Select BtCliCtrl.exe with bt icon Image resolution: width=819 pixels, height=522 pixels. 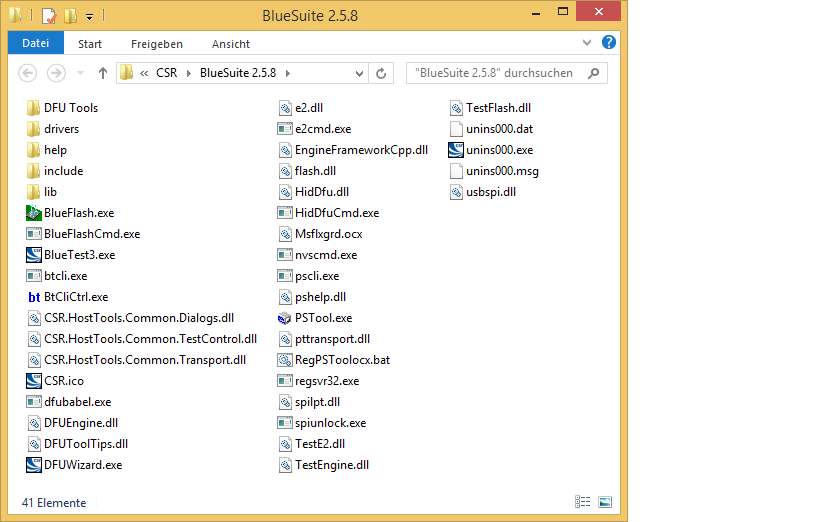point(67,297)
